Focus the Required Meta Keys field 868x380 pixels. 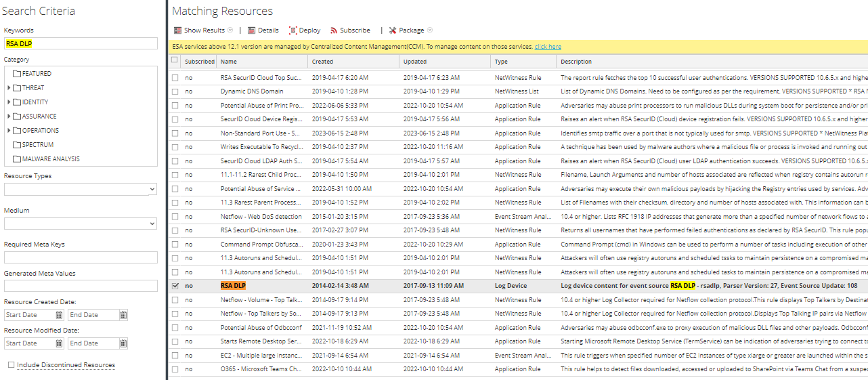tap(81, 257)
